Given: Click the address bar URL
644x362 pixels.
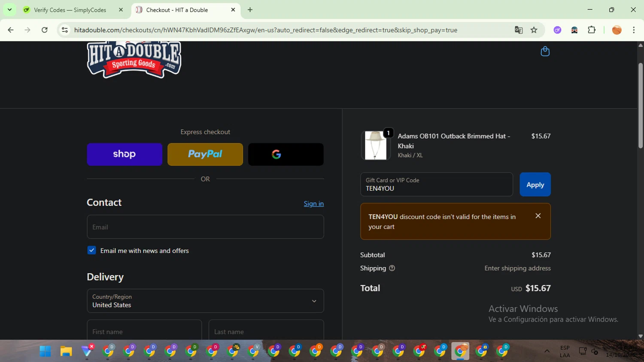Looking at the screenshot, I should coord(265,30).
